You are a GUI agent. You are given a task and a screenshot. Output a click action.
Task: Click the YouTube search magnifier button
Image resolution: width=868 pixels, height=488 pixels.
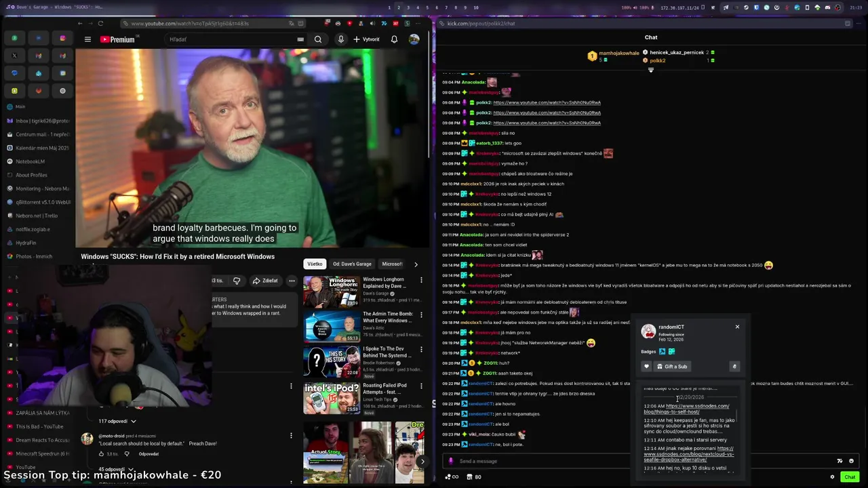coord(317,39)
